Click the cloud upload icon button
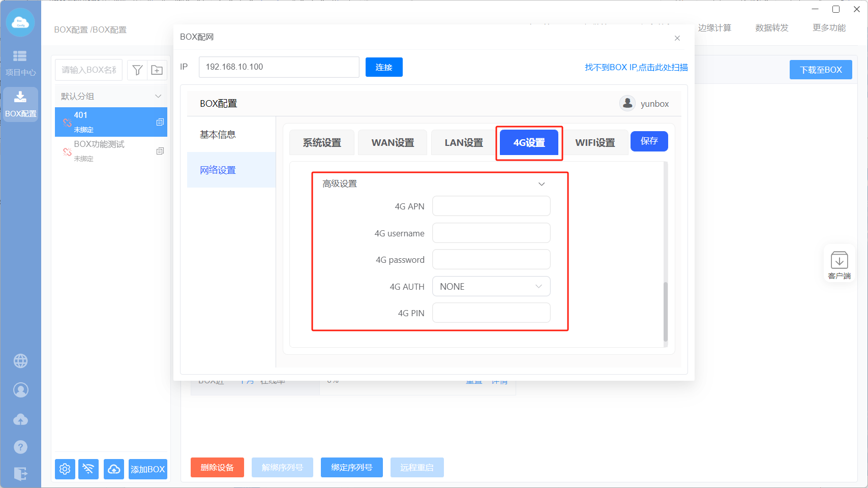868x488 pixels. point(114,469)
